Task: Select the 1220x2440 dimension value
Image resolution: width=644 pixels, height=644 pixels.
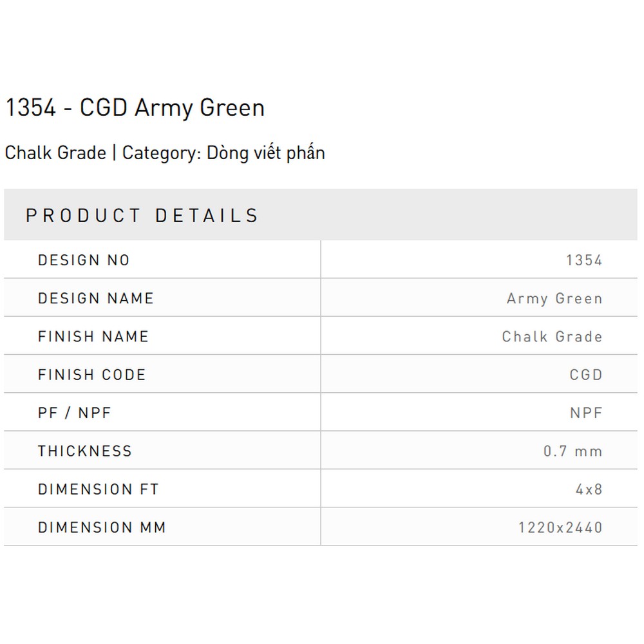Action: [x=560, y=527]
